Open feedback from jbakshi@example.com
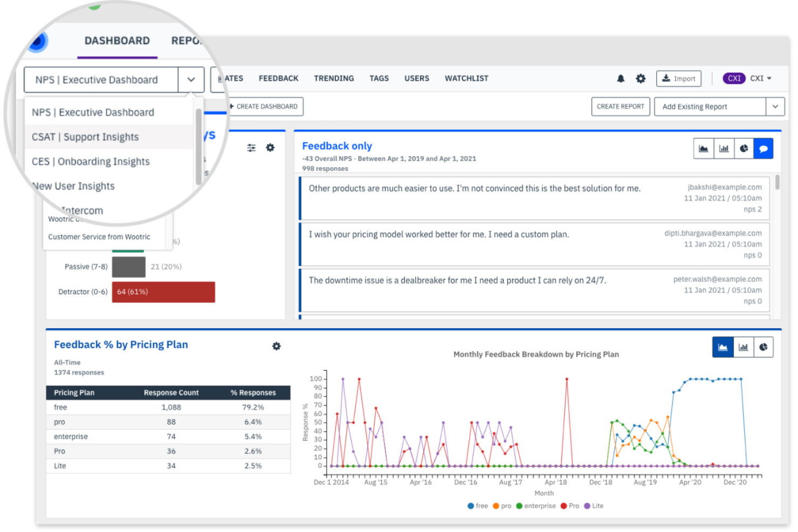798x532 pixels. (x=534, y=198)
